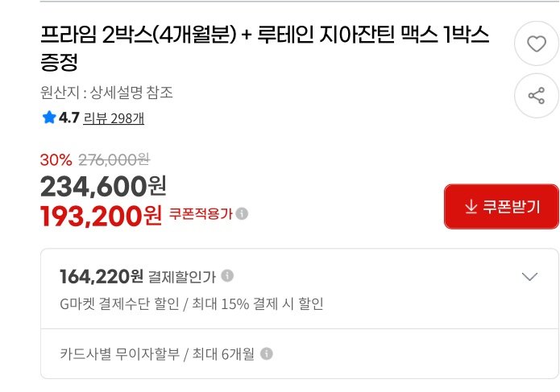The width and height of the screenshot is (560, 392).
Task: Click the blue star rating icon
Action: click(x=49, y=118)
